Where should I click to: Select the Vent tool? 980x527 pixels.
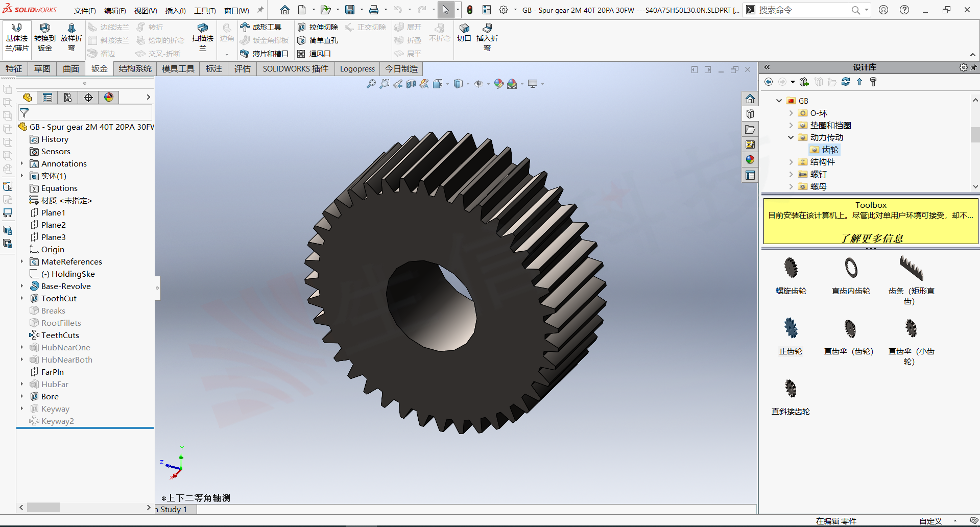[314, 54]
